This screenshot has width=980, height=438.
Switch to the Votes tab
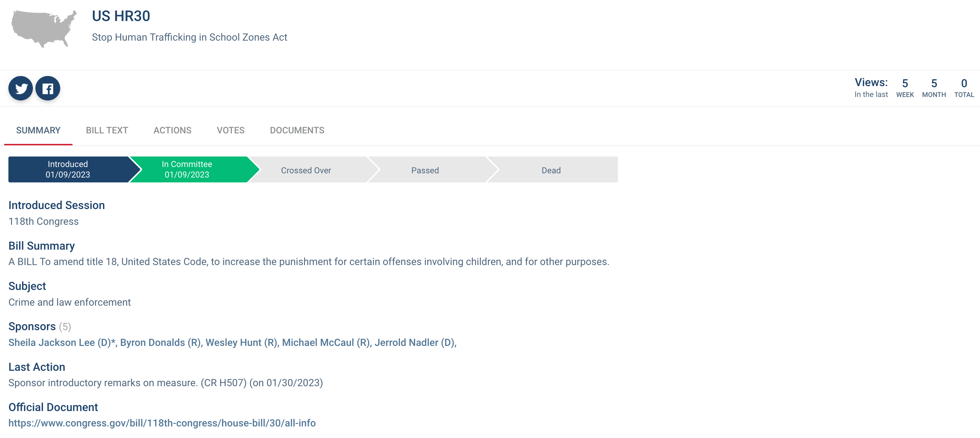click(x=230, y=130)
